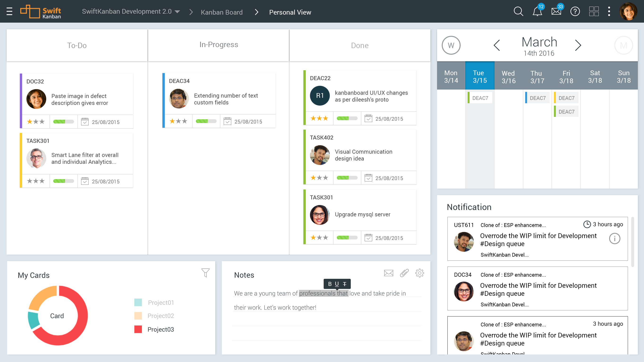Open the grid apps icon in header
The image size is (644, 362).
[x=594, y=12]
